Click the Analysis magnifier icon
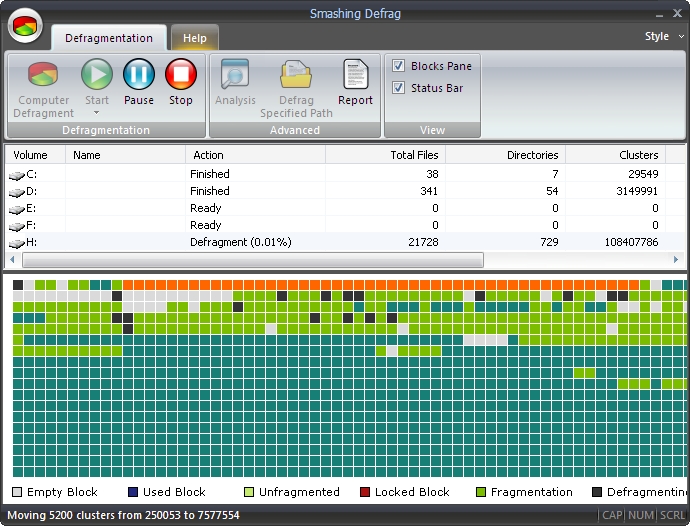The height and width of the screenshot is (526, 690). pos(235,74)
